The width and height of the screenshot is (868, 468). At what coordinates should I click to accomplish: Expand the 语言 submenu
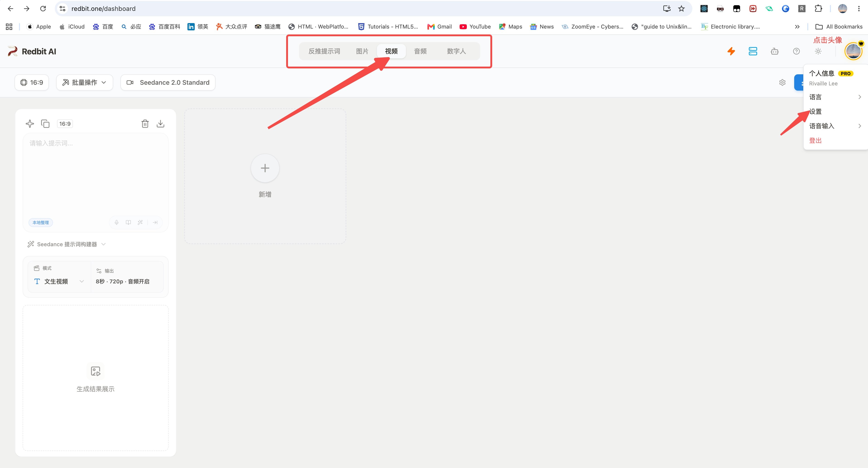point(836,97)
